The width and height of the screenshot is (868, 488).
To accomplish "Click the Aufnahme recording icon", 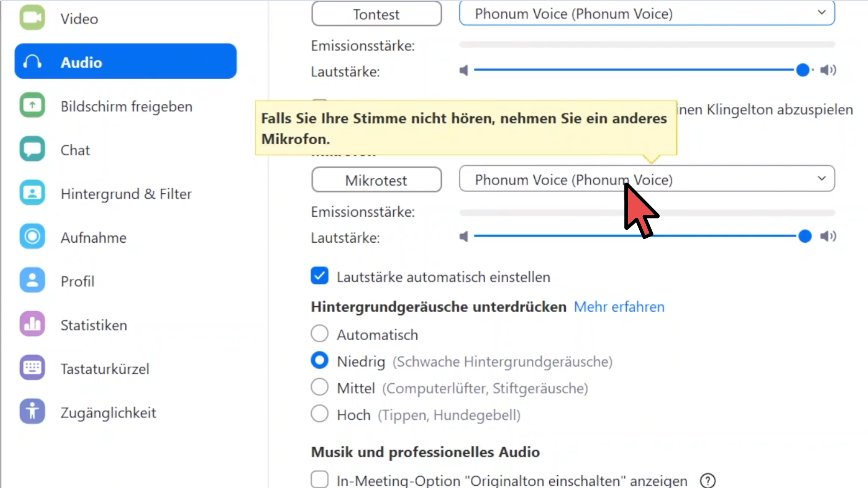I will [32, 237].
